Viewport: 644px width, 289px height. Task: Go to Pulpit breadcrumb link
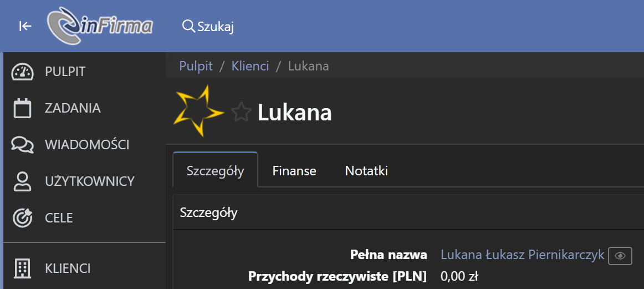196,66
